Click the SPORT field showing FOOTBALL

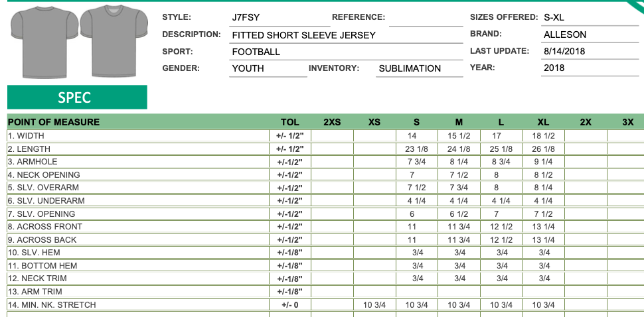coord(347,52)
